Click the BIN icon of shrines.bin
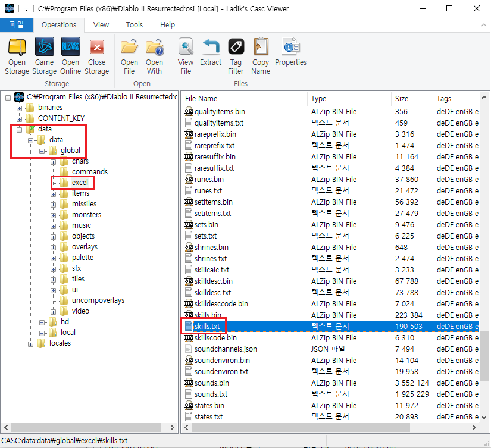The image size is (491, 448). click(189, 248)
